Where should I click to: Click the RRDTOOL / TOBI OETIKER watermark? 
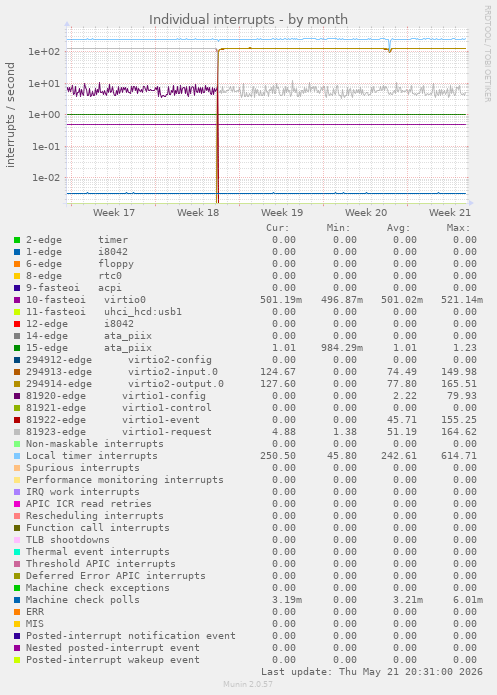pyautogui.click(x=487, y=54)
